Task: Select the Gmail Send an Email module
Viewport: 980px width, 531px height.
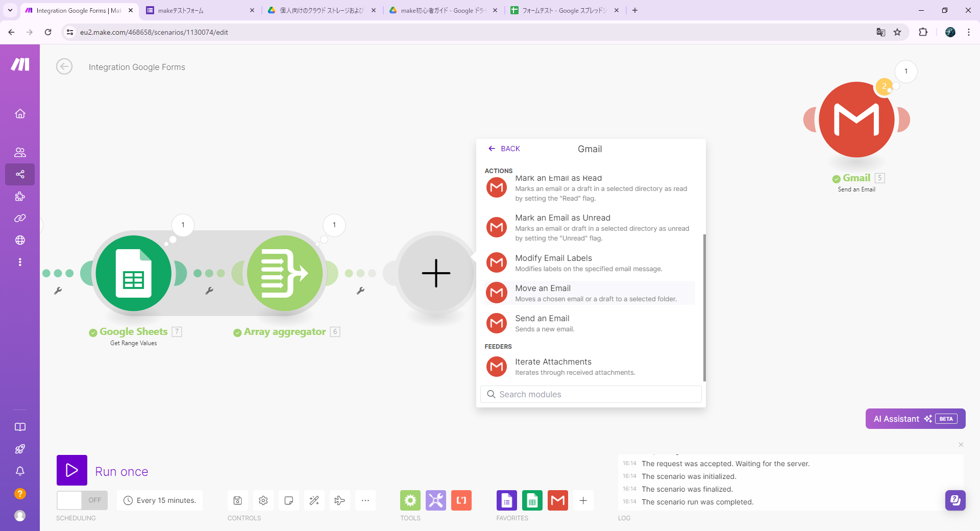Action: click(856, 119)
